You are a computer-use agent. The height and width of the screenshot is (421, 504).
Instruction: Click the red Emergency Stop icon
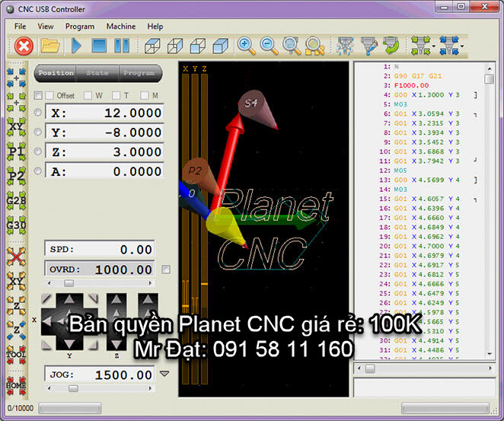pyautogui.click(x=24, y=46)
